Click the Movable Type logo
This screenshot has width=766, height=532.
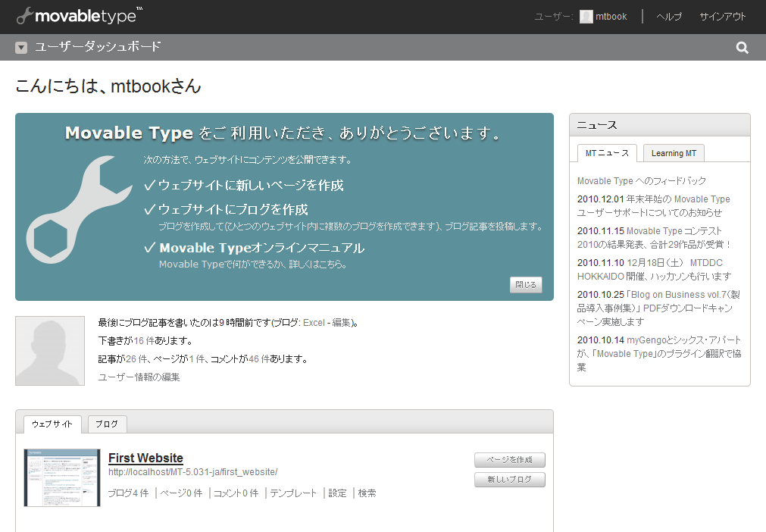[79, 16]
